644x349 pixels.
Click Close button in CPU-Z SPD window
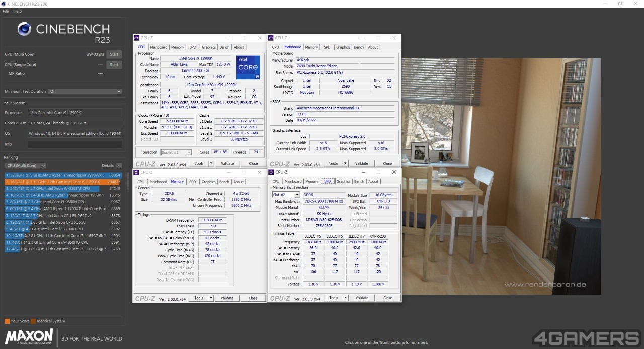pos(387,298)
